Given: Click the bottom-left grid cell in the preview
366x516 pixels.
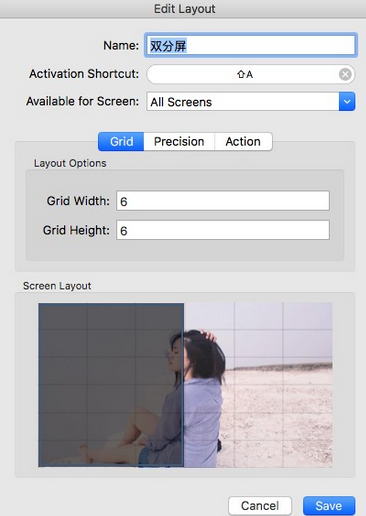Looking at the screenshot, I should point(63,453).
